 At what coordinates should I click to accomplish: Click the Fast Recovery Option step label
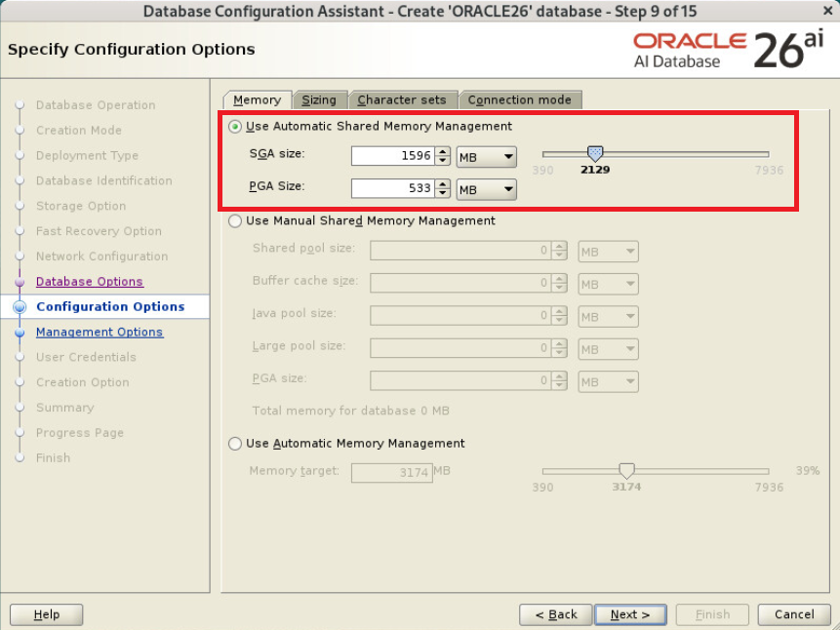tap(99, 231)
